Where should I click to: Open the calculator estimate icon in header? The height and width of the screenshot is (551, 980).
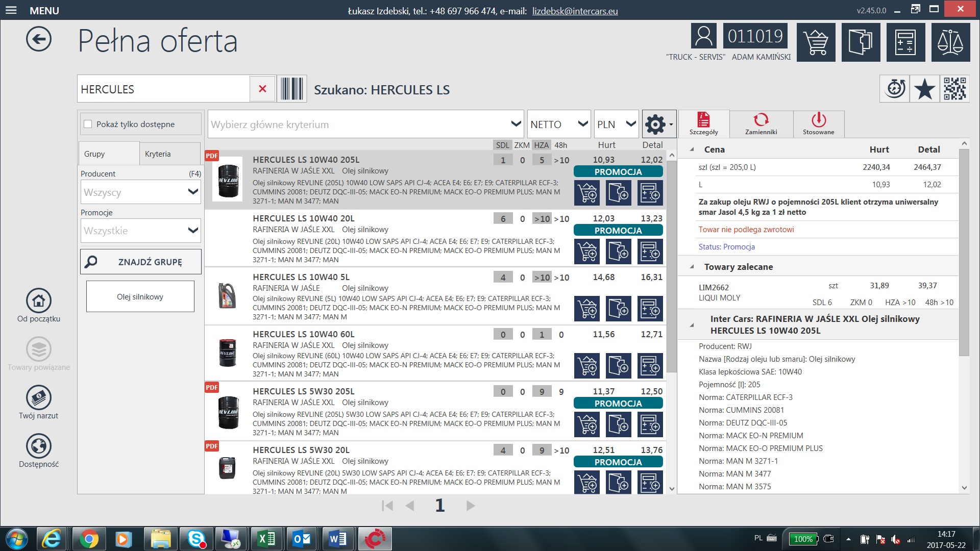point(905,42)
